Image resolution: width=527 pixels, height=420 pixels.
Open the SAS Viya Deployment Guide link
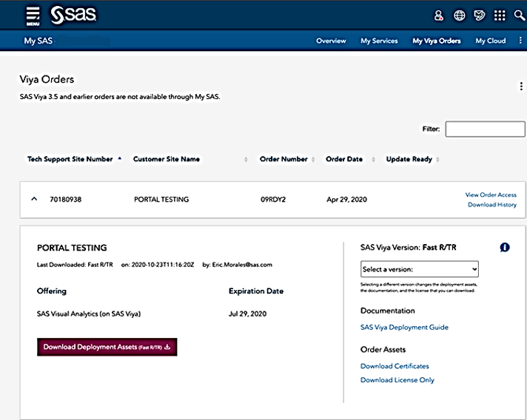[404, 328]
